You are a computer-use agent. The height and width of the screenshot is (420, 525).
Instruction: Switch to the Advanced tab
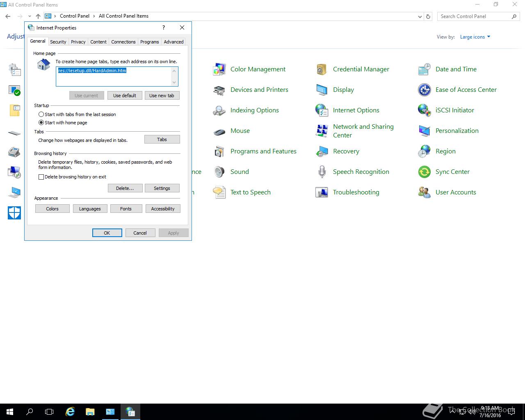pos(173,42)
